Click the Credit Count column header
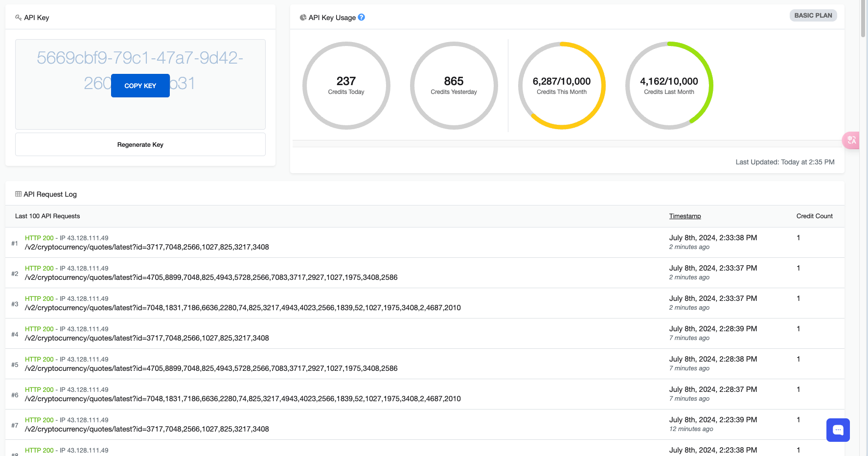The height and width of the screenshot is (456, 868). click(814, 216)
